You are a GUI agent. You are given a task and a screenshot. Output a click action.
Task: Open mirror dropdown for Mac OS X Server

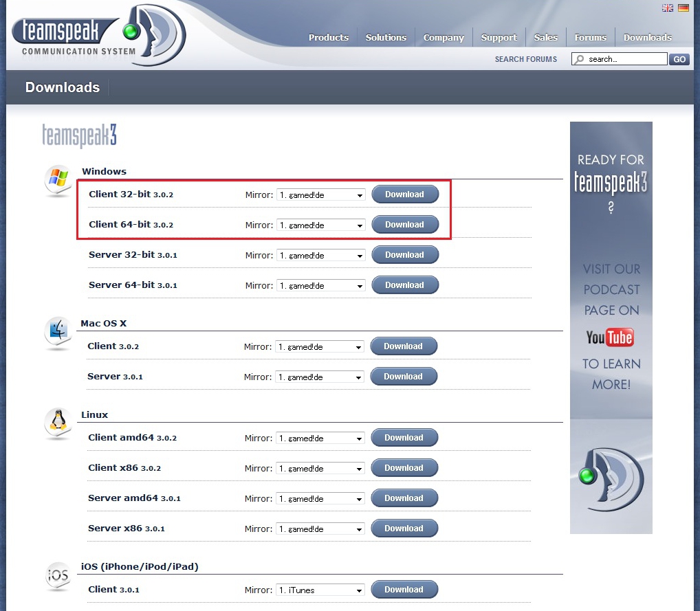click(x=320, y=377)
